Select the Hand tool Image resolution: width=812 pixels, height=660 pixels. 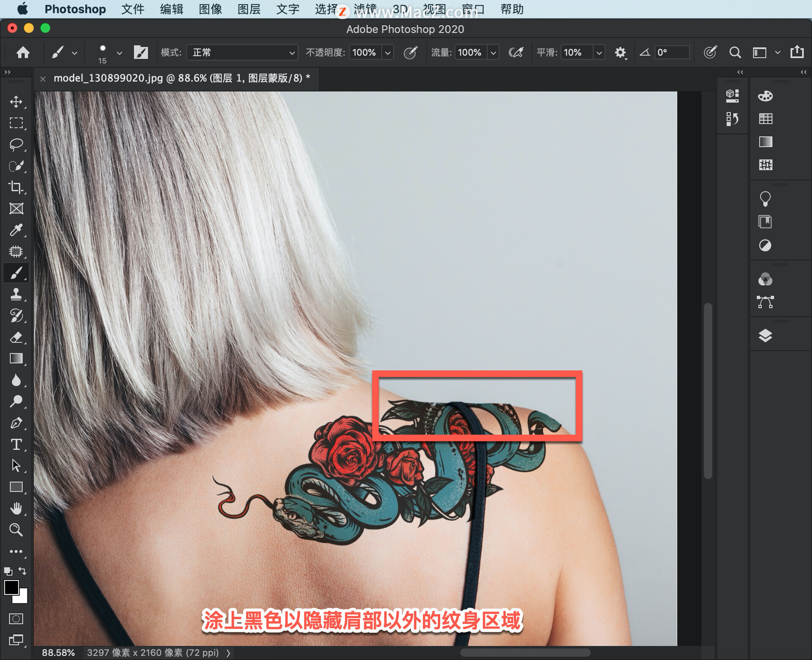[16, 509]
